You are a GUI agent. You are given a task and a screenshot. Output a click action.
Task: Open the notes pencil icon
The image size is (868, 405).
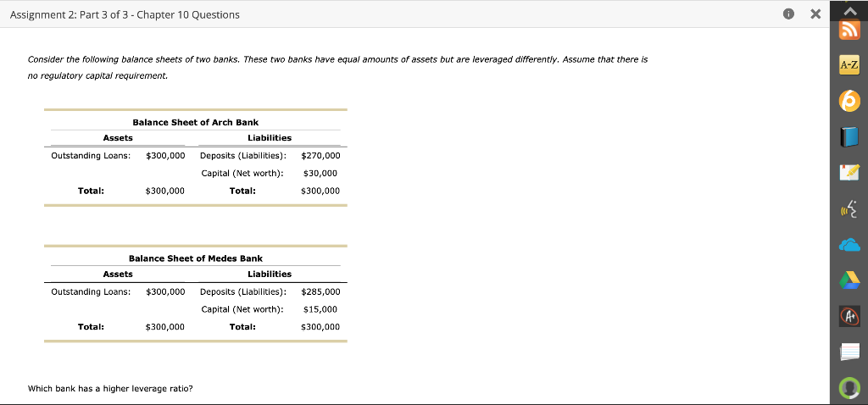click(849, 172)
